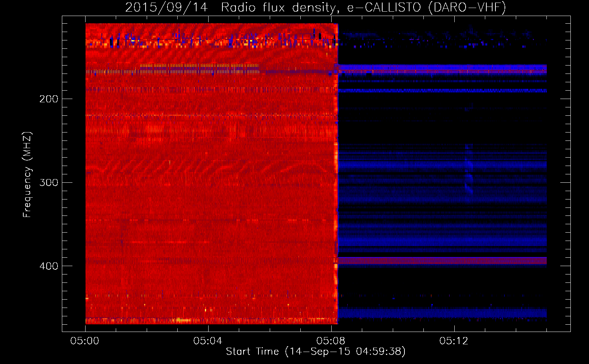589x364 pixels.
Task: Click the '05:08' time tick label
Action: (x=331, y=341)
